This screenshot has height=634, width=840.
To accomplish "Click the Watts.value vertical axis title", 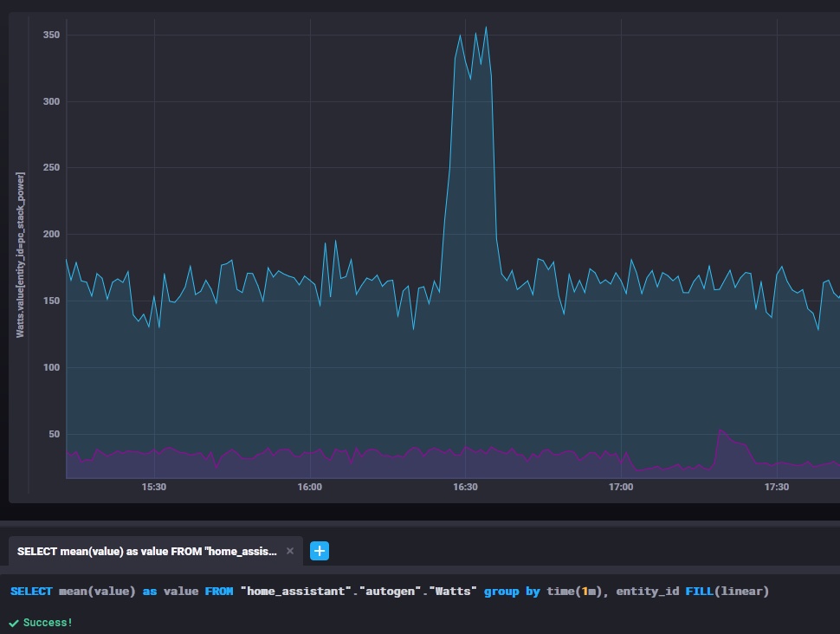I will (x=21, y=254).
